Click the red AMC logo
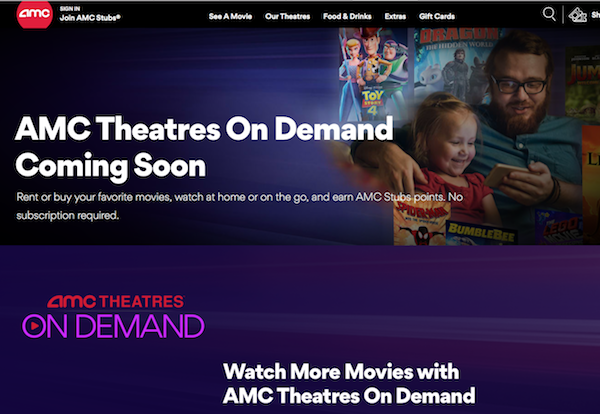 click(x=34, y=14)
